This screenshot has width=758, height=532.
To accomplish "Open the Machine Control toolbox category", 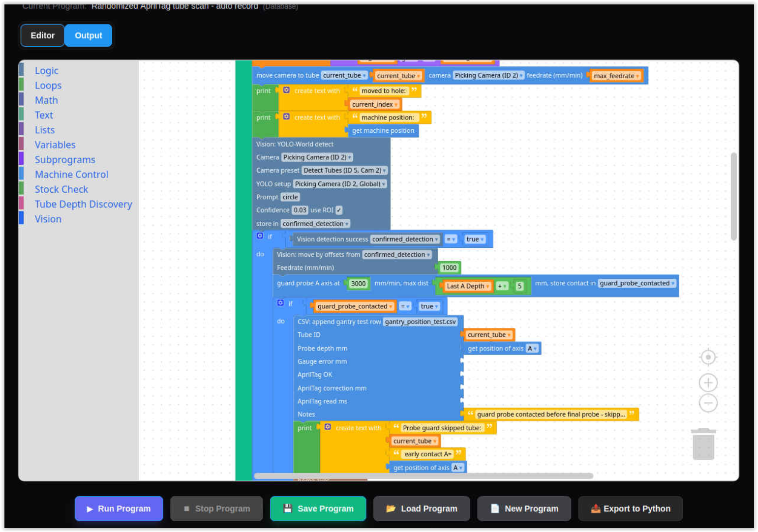I will pyautogui.click(x=71, y=175).
